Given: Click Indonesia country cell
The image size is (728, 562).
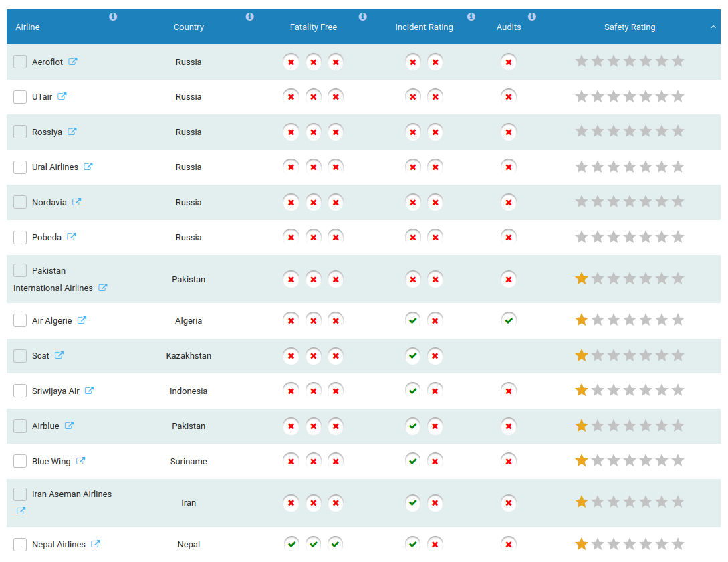Looking at the screenshot, I should (189, 391).
